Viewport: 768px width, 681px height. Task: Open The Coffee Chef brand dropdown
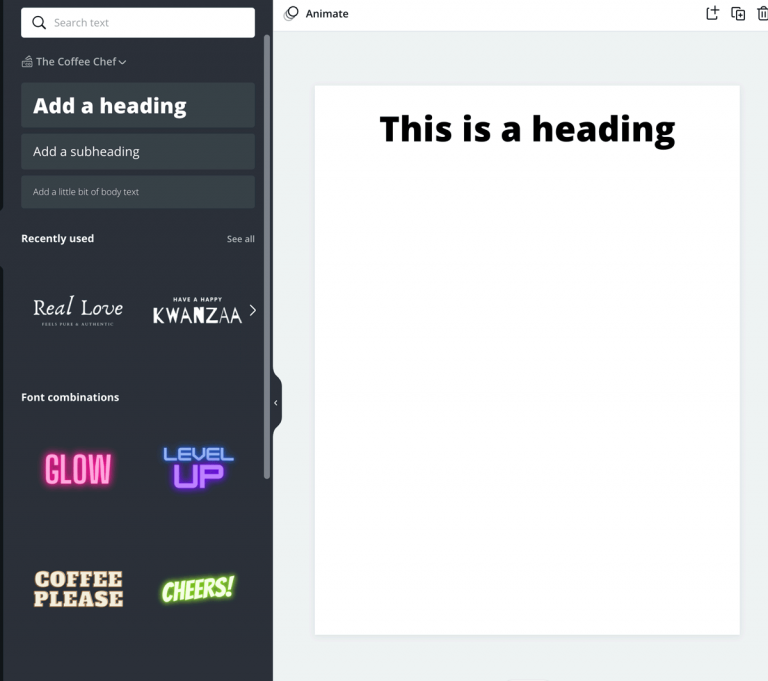(x=122, y=62)
